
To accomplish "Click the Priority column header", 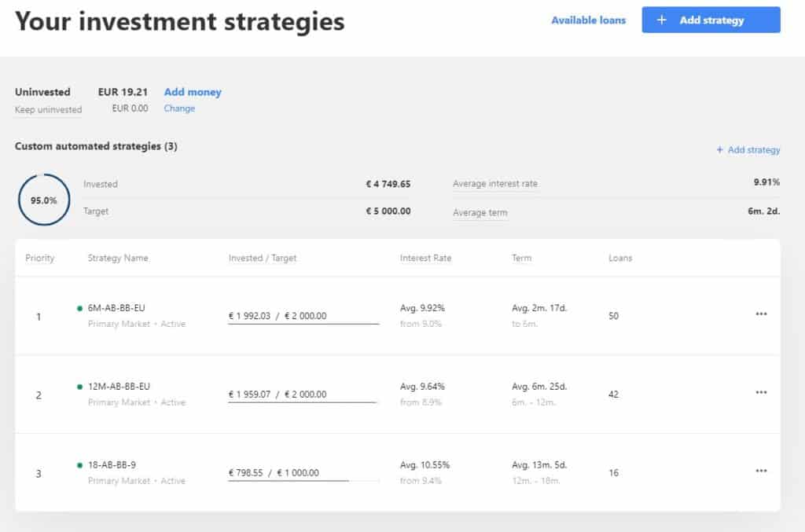I will click(x=40, y=258).
